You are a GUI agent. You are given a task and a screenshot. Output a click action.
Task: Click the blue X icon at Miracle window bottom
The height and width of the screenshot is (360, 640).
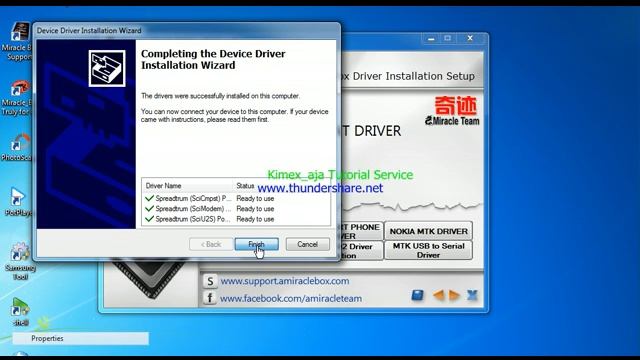472,295
